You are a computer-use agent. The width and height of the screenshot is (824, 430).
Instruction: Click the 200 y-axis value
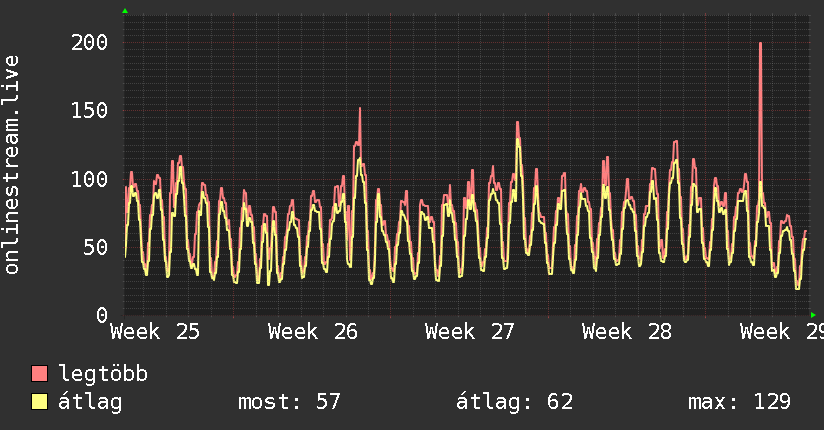tap(89, 42)
